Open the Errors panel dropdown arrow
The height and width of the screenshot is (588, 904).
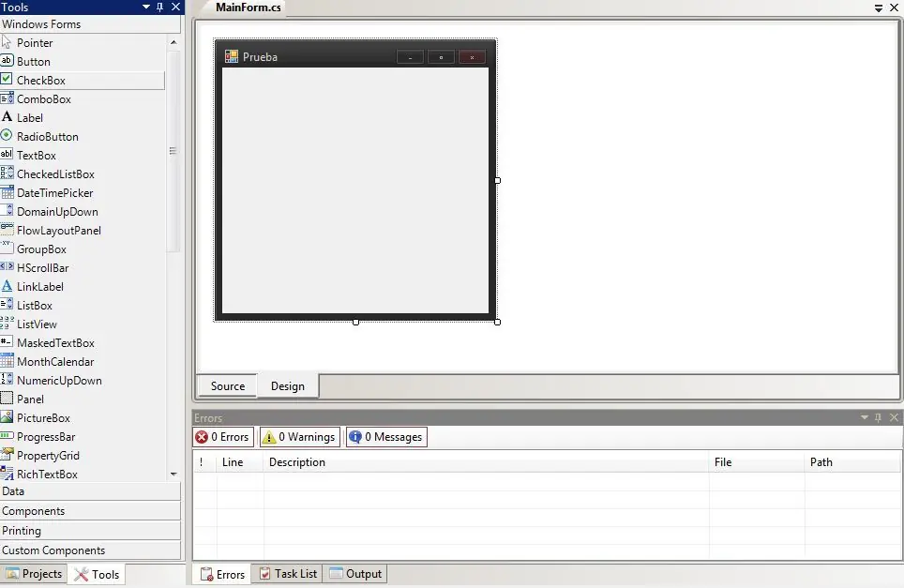point(865,417)
